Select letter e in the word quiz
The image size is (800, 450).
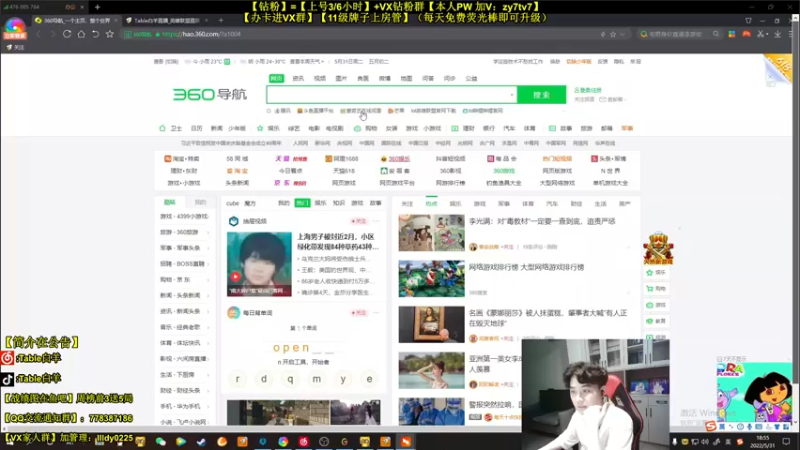coord(369,379)
